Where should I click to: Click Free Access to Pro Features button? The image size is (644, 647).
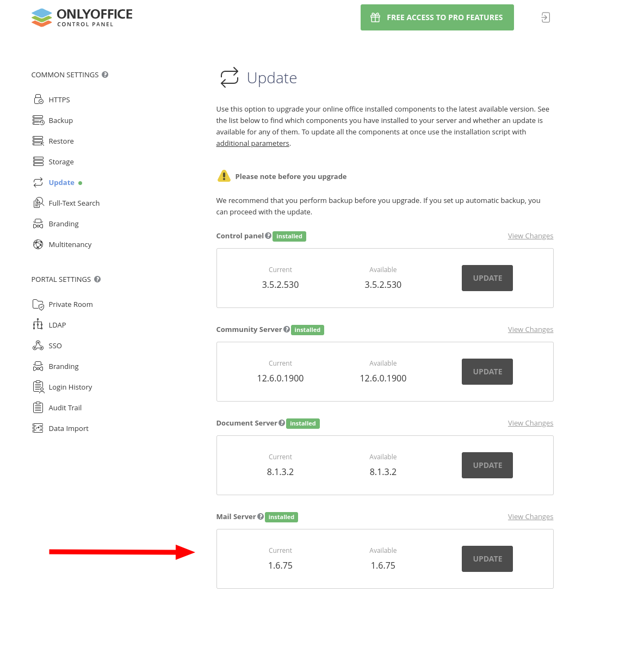(437, 17)
